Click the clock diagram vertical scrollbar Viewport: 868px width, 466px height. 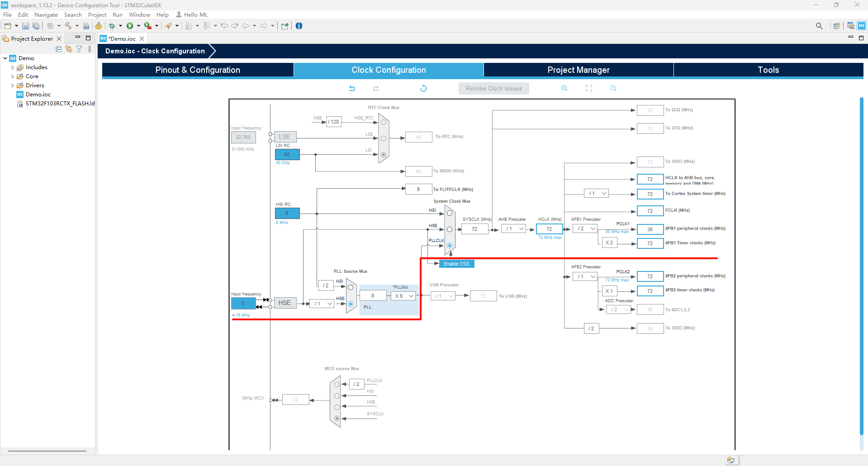861,266
